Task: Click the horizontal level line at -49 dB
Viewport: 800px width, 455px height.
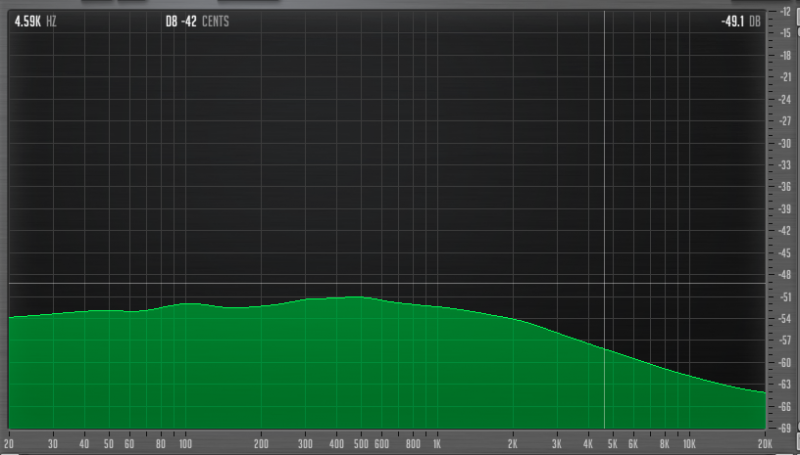Action: click(x=300, y=283)
